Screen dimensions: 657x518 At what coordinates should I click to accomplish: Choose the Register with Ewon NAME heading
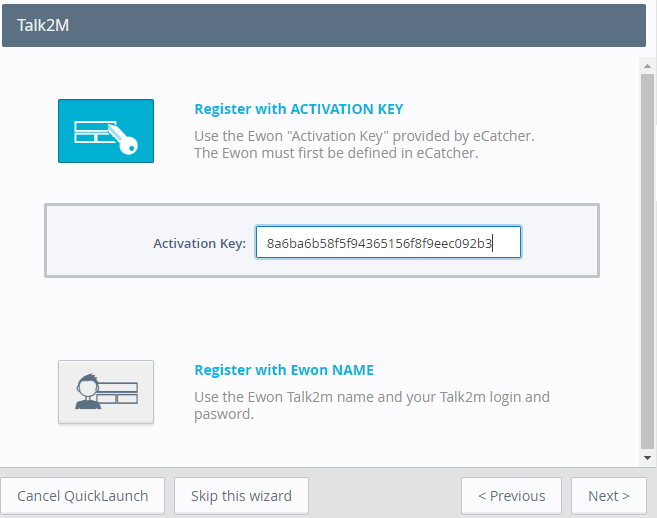pos(283,370)
